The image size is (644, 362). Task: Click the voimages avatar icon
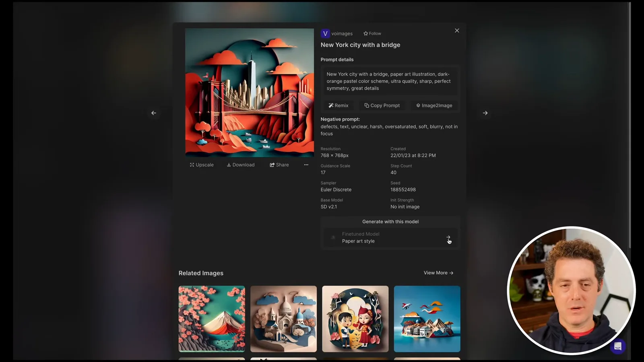[325, 34]
